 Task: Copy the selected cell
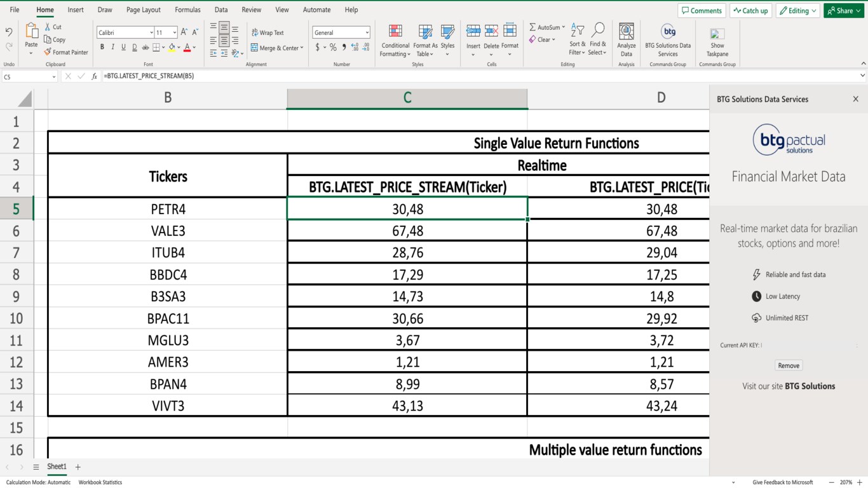point(55,39)
